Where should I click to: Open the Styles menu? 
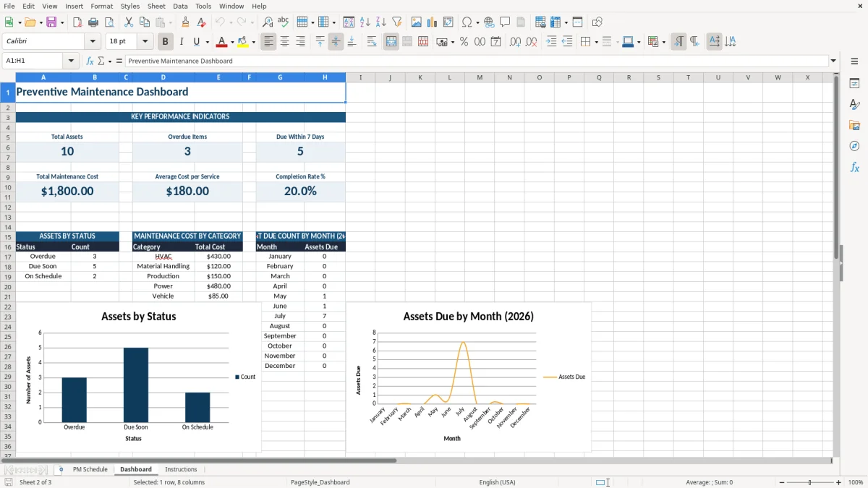(x=130, y=6)
